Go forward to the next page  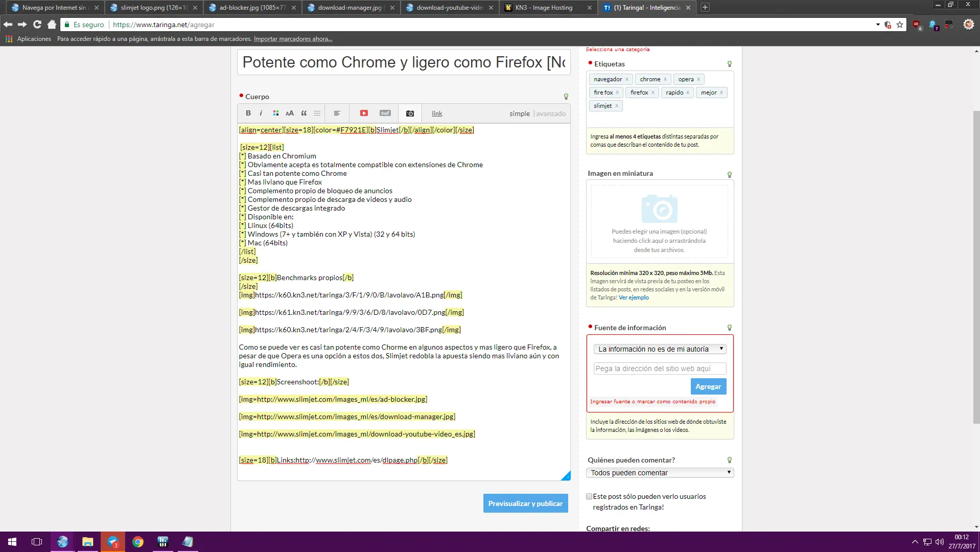click(22, 25)
